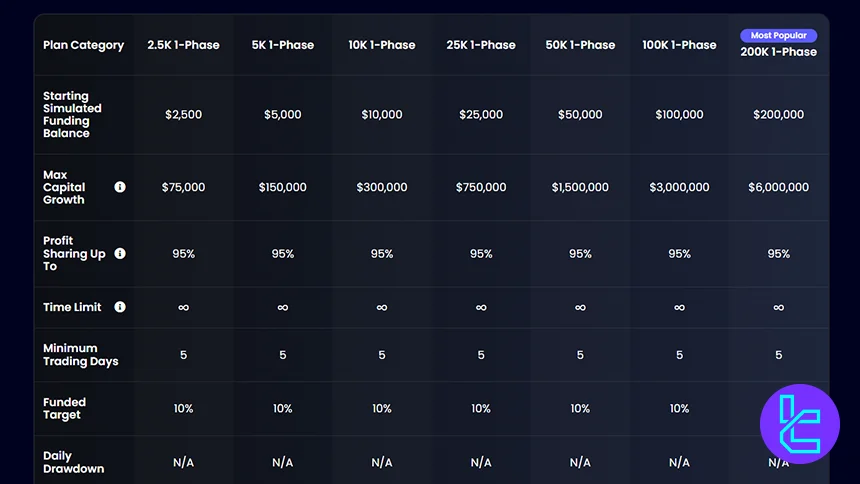This screenshot has width=860, height=484.
Task: Pick the 25K 1-Phase plan header
Action: point(480,45)
